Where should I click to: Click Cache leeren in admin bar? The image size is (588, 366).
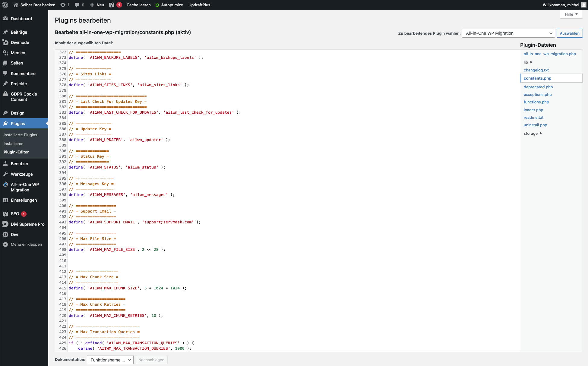click(x=138, y=5)
